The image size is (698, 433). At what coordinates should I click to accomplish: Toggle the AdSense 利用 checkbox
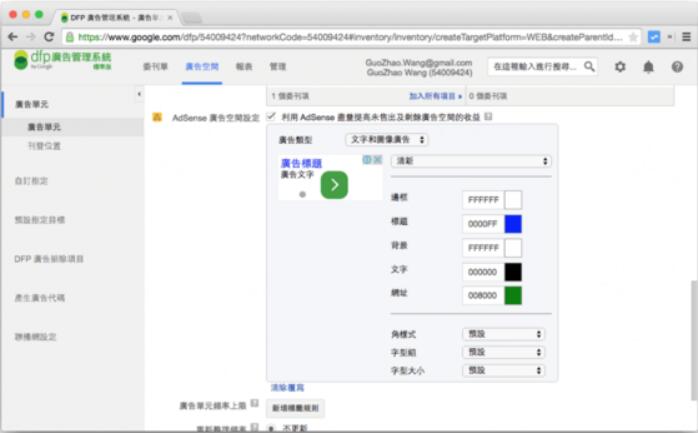272,117
